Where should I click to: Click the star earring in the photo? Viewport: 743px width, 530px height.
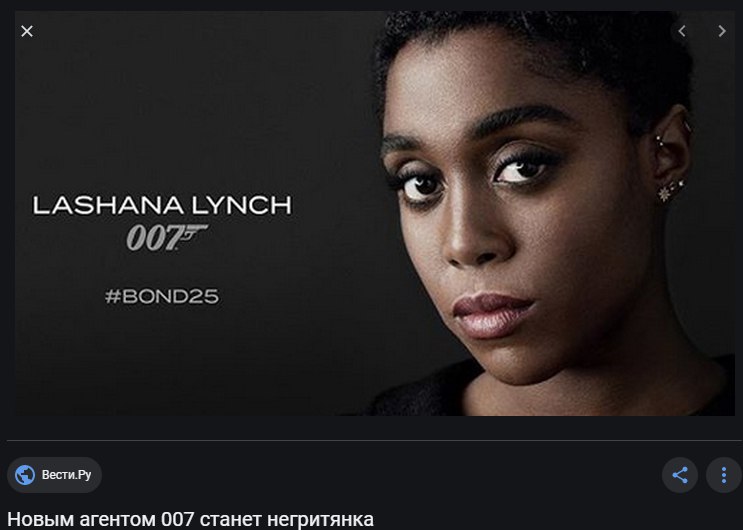point(665,193)
